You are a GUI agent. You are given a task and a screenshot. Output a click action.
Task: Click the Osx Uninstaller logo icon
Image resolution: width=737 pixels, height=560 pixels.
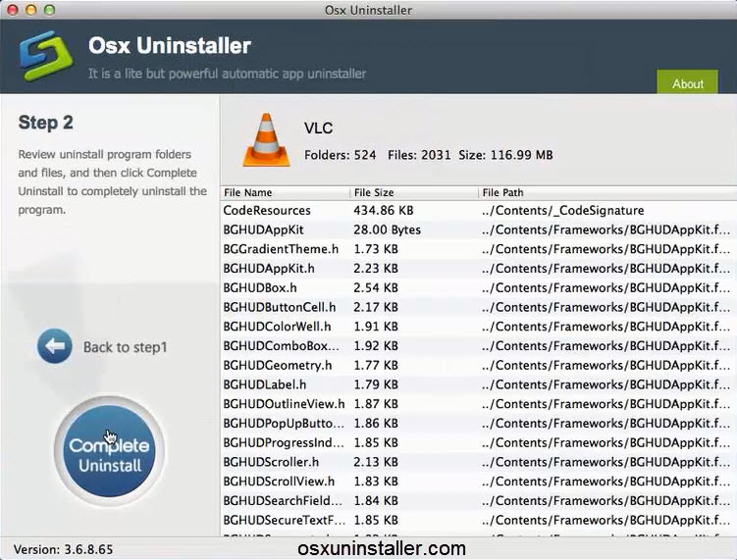coord(46,56)
